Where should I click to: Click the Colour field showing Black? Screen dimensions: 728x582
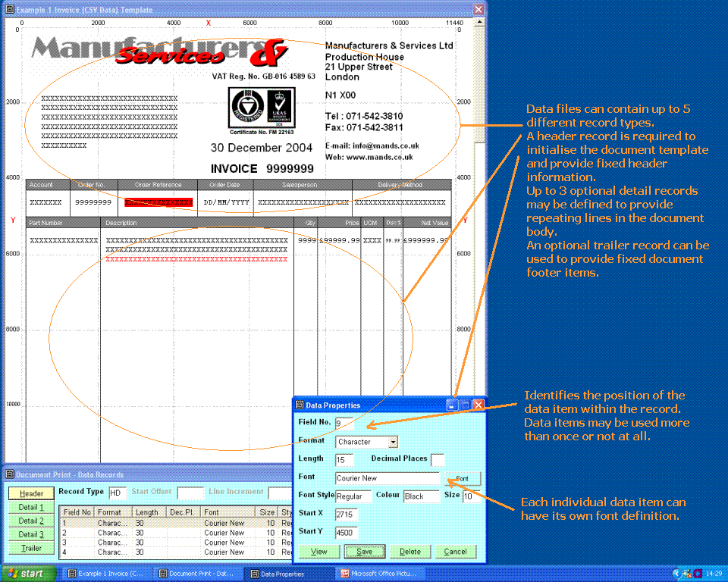421,496
